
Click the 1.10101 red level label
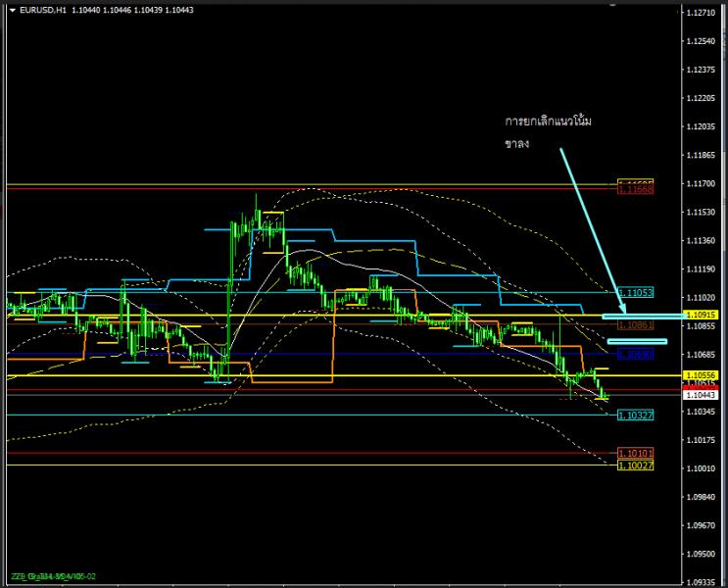pos(636,453)
